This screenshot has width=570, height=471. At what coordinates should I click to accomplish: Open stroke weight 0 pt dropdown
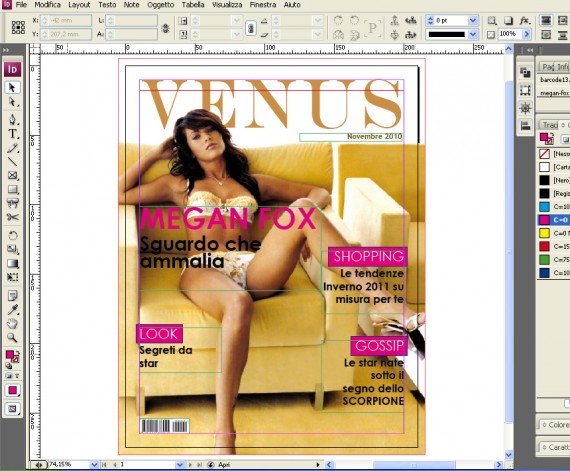click(x=473, y=20)
